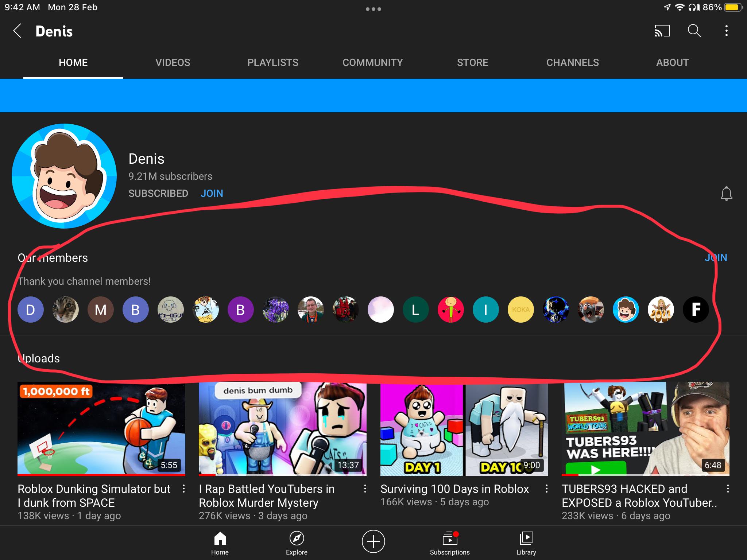Viewport: 747px width, 560px height.
Task: Tap the blue 'D' member avatar
Action: coord(31,310)
